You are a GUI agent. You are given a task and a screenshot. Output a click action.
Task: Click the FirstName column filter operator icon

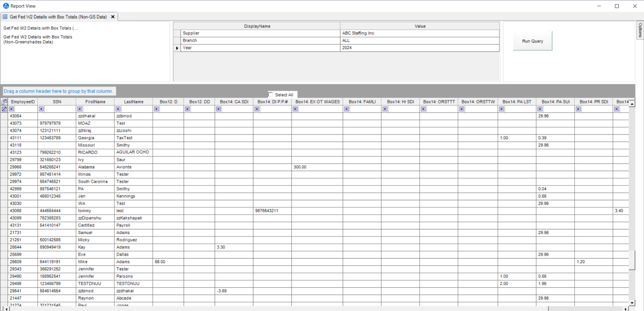click(x=80, y=109)
